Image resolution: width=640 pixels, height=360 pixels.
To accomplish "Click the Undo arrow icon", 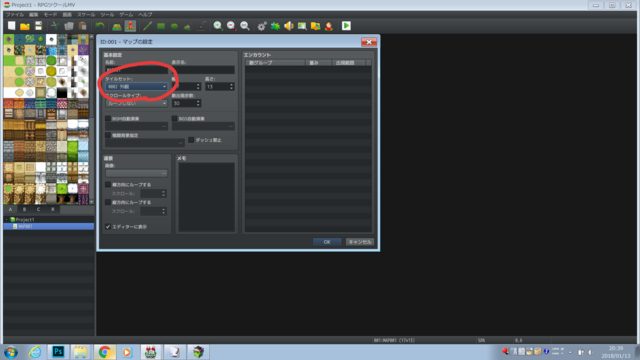I will tap(100, 26).
